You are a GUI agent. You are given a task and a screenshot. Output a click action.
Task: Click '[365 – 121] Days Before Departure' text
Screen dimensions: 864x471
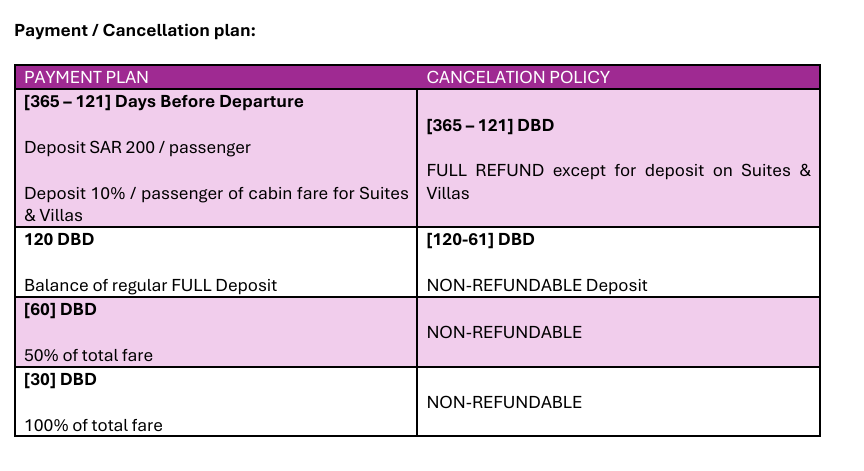(x=164, y=102)
